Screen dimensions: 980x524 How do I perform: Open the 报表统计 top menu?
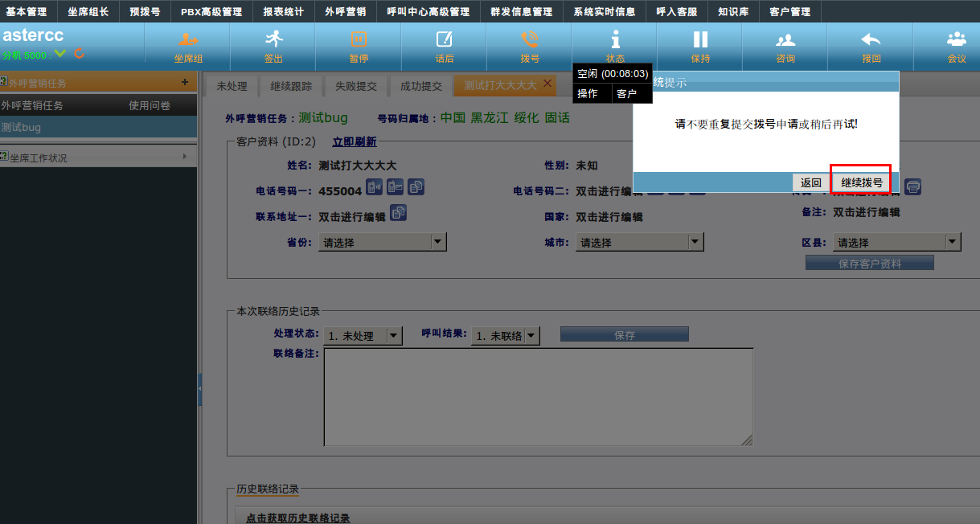click(x=283, y=12)
